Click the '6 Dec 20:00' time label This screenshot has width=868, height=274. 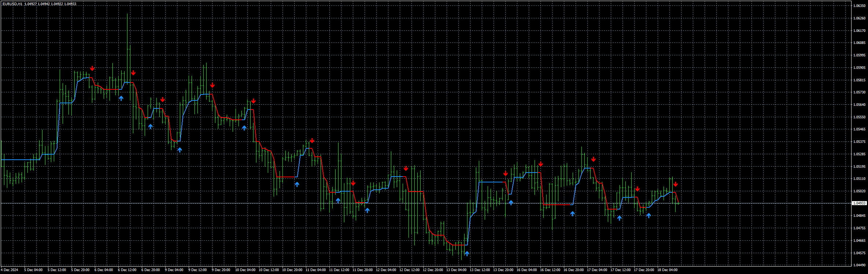coord(151,270)
